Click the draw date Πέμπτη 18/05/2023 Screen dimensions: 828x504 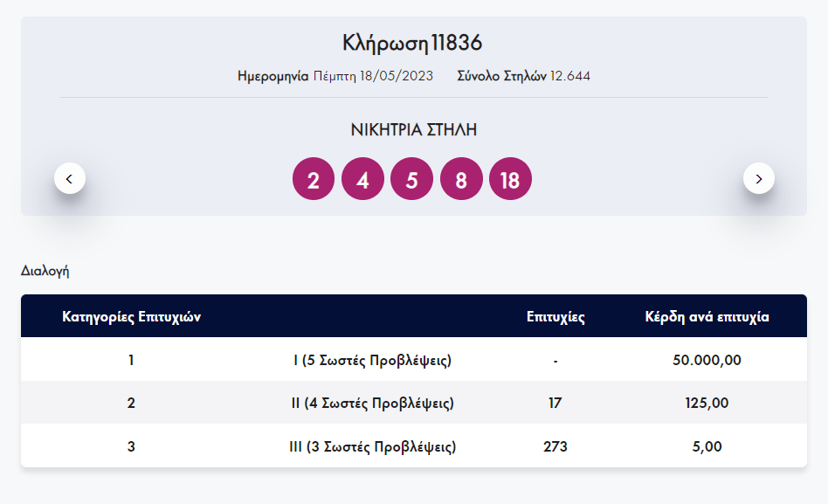pyautogui.click(x=373, y=76)
